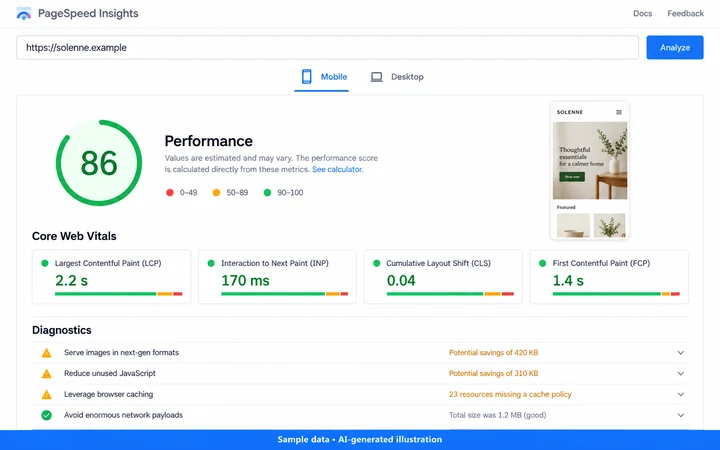Viewport: 720px width, 450px height.
Task: Expand the Avoid enormous network payloads chevron
Action: [681, 415]
